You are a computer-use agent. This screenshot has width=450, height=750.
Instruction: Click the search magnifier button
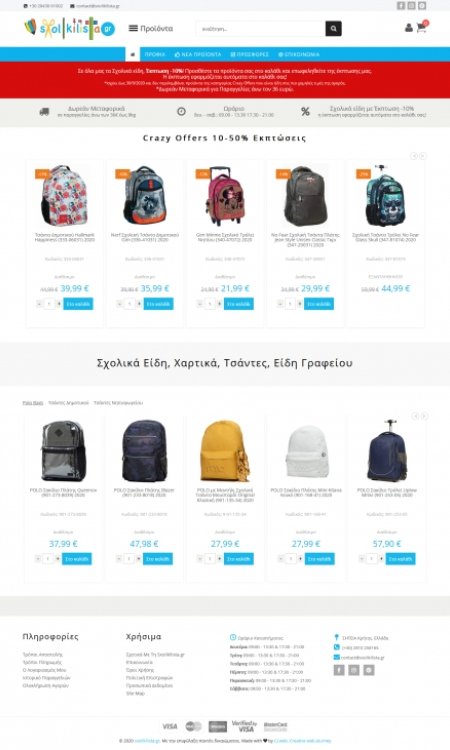333,29
